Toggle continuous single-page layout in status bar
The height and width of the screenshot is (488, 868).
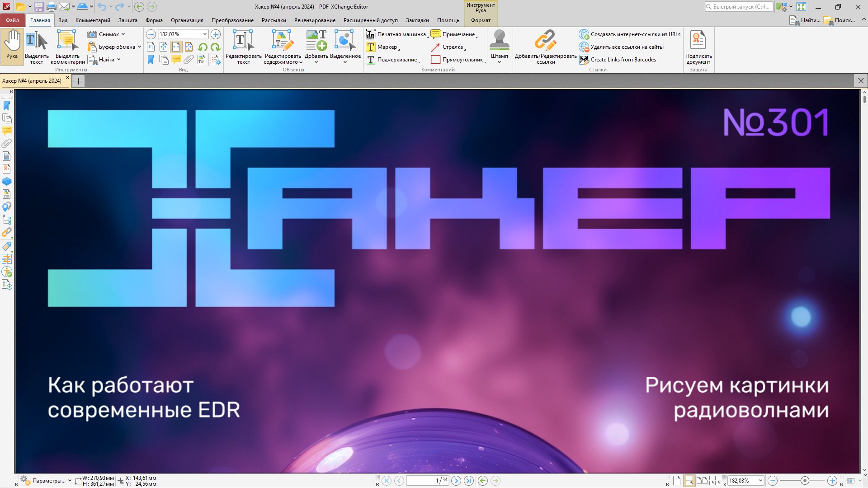[689, 481]
